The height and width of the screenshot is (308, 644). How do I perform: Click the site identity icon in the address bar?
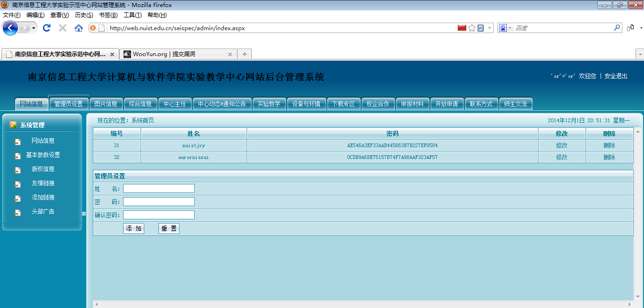pyautogui.click(x=93, y=28)
